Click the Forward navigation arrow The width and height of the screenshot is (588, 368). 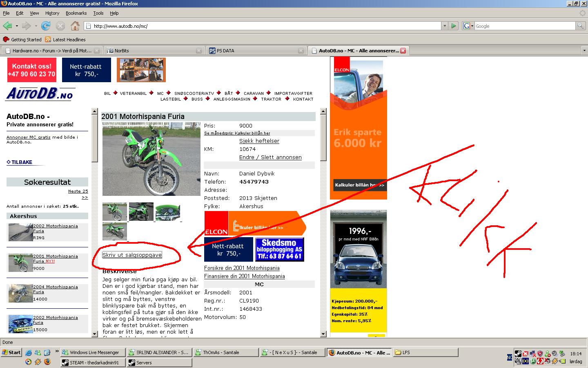(x=26, y=26)
